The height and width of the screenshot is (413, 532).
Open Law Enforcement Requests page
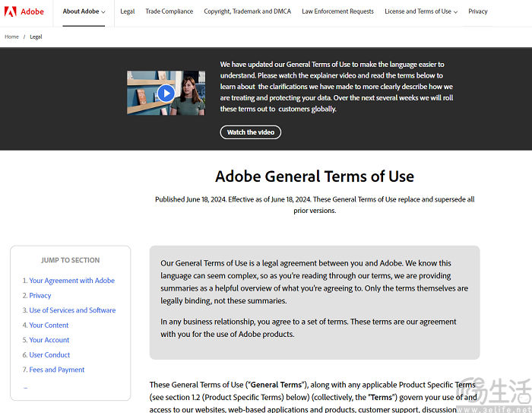click(337, 11)
